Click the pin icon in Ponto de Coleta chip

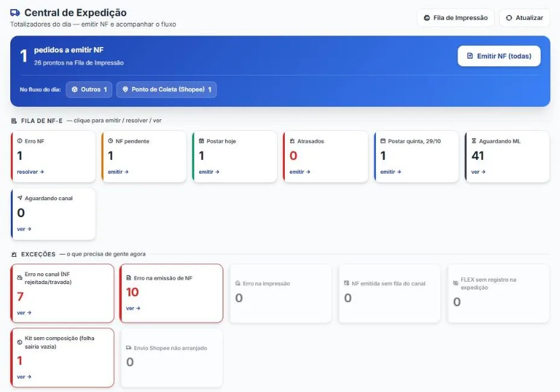coord(126,90)
